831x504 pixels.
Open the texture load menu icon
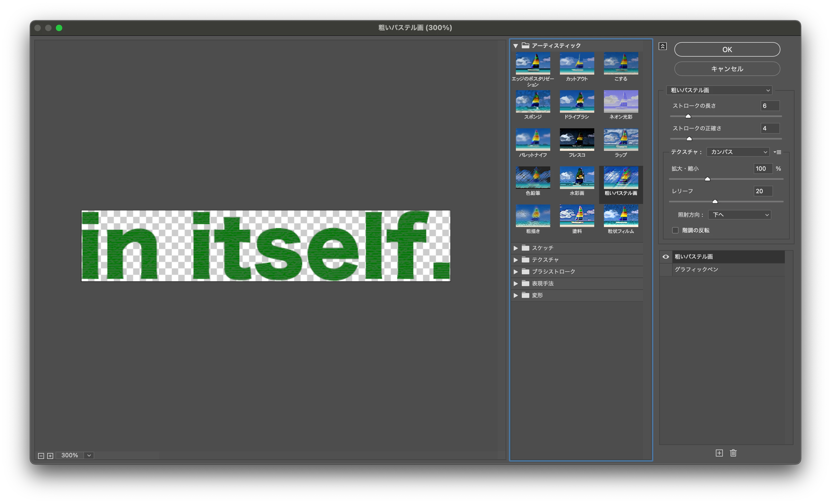pyautogui.click(x=777, y=152)
